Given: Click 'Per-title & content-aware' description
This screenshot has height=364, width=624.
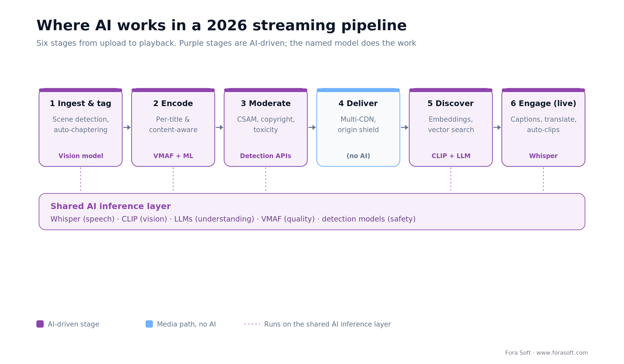Looking at the screenshot, I should pyautogui.click(x=173, y=125).
